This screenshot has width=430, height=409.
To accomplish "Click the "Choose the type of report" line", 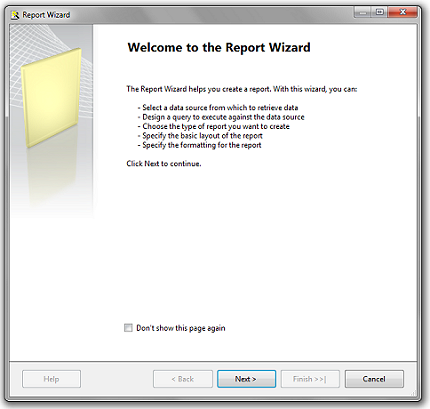I will [x=213, y=126].
